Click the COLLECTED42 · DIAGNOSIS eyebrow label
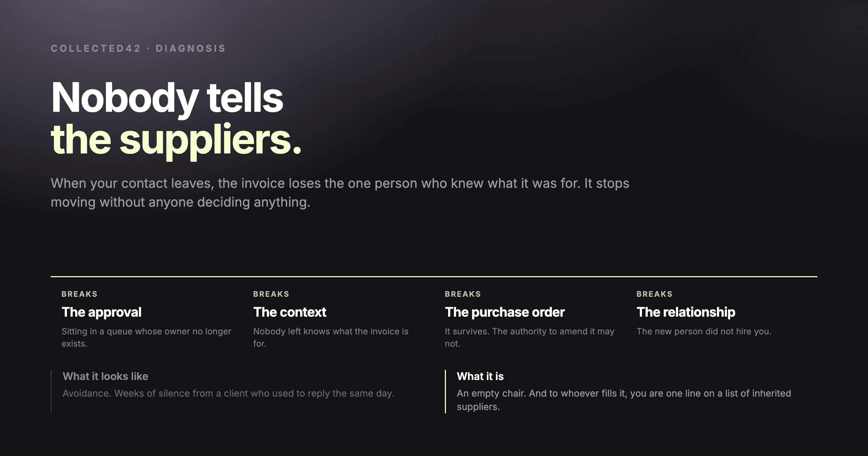Image resolution: width=868 pixels, height=456 pixels. [x=138, y=48]
